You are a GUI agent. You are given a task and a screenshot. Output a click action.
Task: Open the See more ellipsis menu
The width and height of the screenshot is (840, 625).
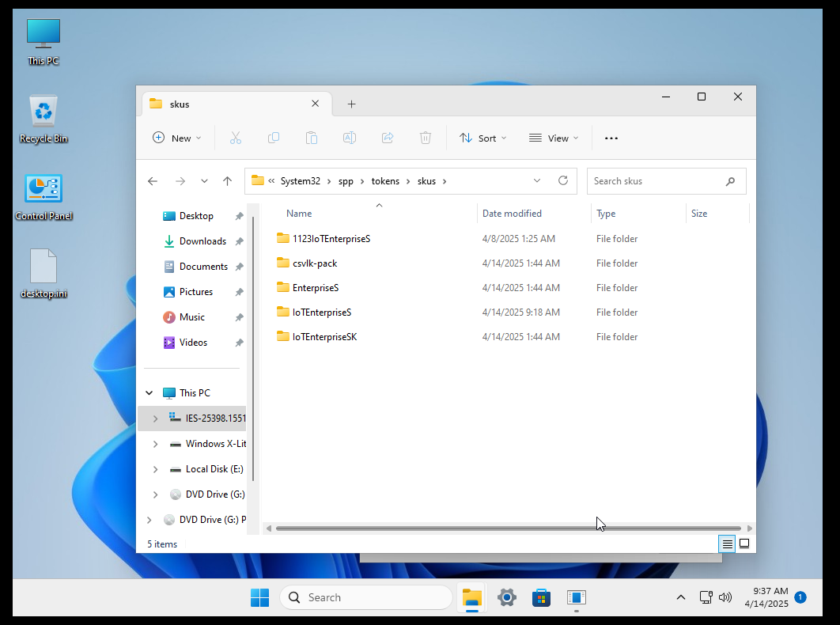(x=611, y=138)
